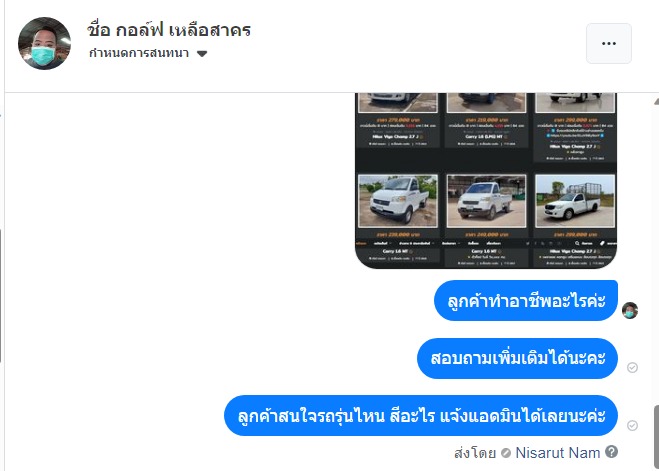Open the sent car listings image

coord(486,181)
